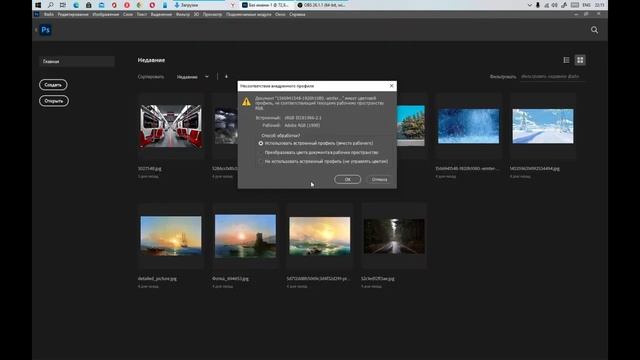The width and height of the screenshot is (640, 360).
Task: Open Microsoft Store from the taskbar
Action: click(x=89, y=5)
